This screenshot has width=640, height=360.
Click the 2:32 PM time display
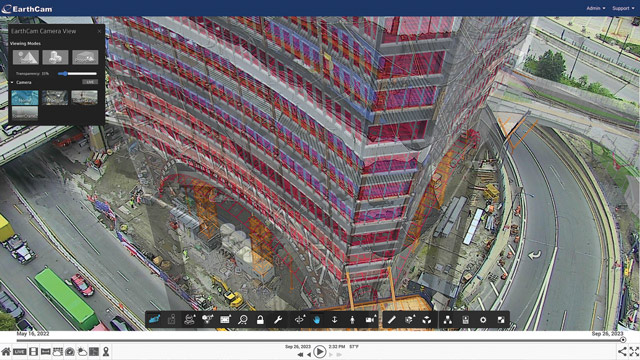point(337,347)
